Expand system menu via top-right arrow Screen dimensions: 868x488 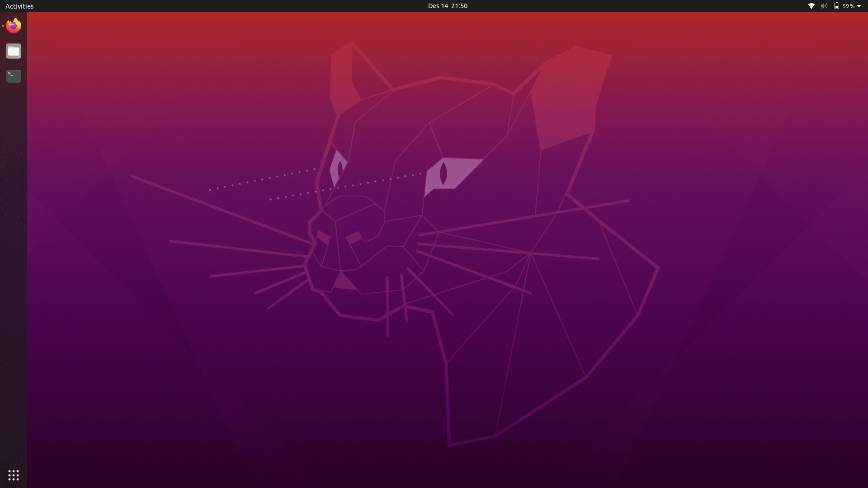click(859, 6)
